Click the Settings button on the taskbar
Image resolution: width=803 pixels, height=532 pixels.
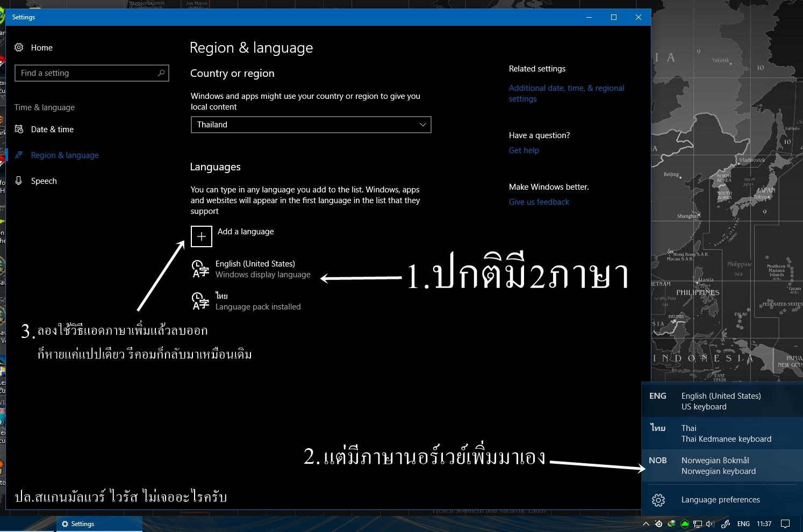click(99, 524)
